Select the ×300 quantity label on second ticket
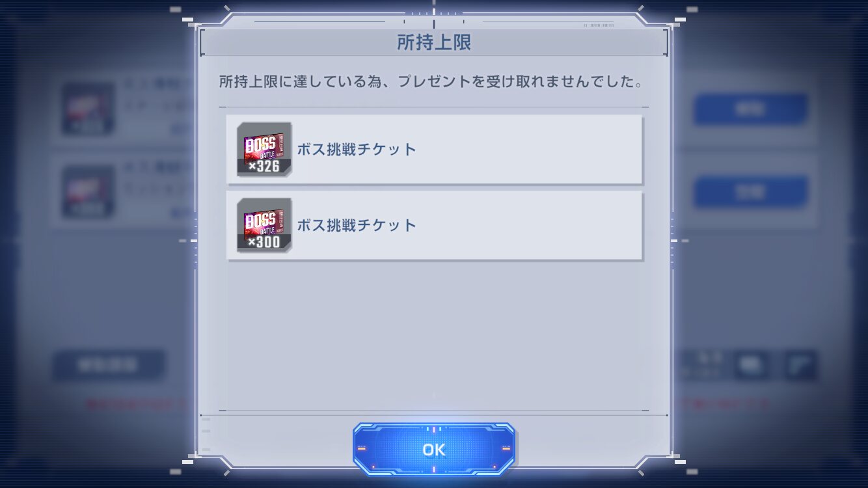This screenshot has height=488, width=868. click(x=264, y=243)
